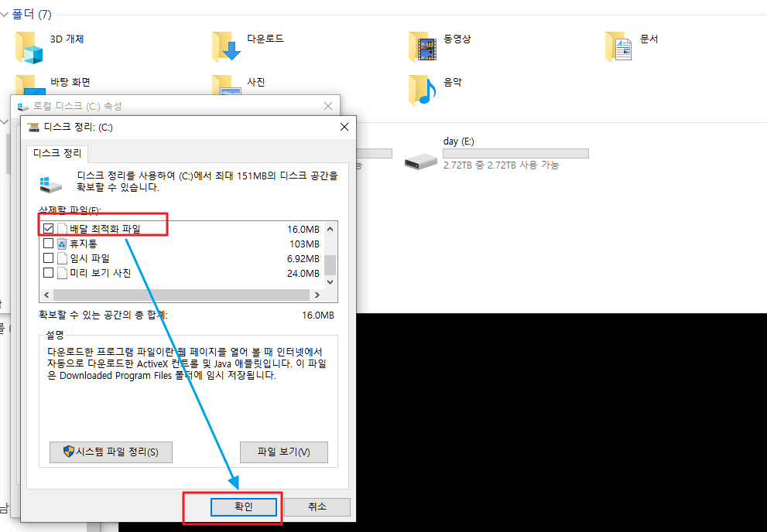Click the file list scroll up arrow
Viewport: 767px width, 532px height.
(x=330, y=229)
